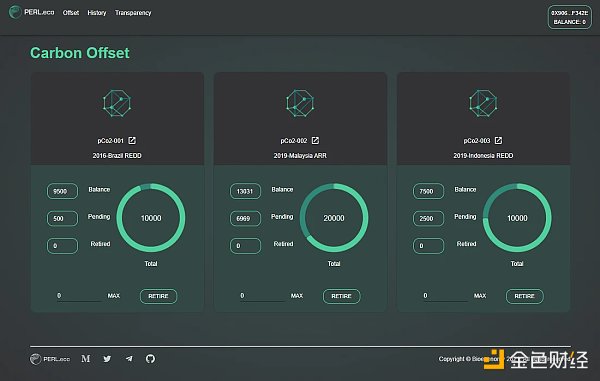Focus retire amount field for Malaysia ARR
600x381 pixels.
coord(262,296)
